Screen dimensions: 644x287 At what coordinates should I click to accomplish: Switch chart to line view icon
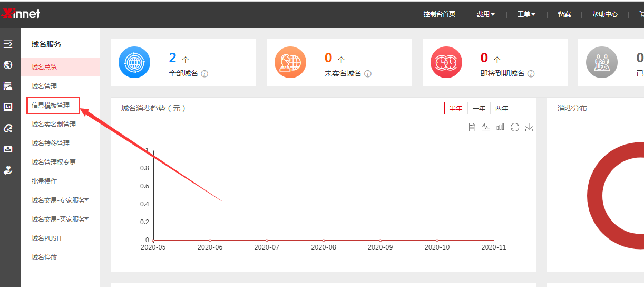(x=486, y=127)
